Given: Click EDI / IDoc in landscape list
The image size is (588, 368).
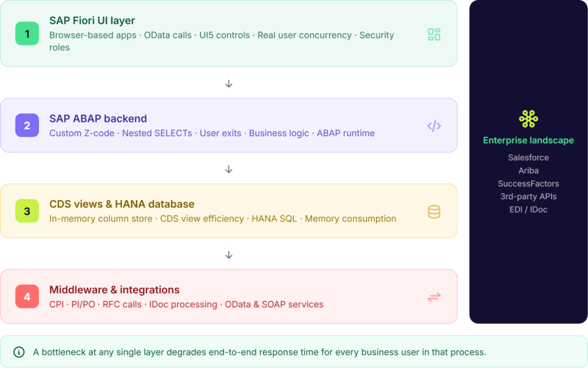Looking at the screenshot, I should (528, 210).
